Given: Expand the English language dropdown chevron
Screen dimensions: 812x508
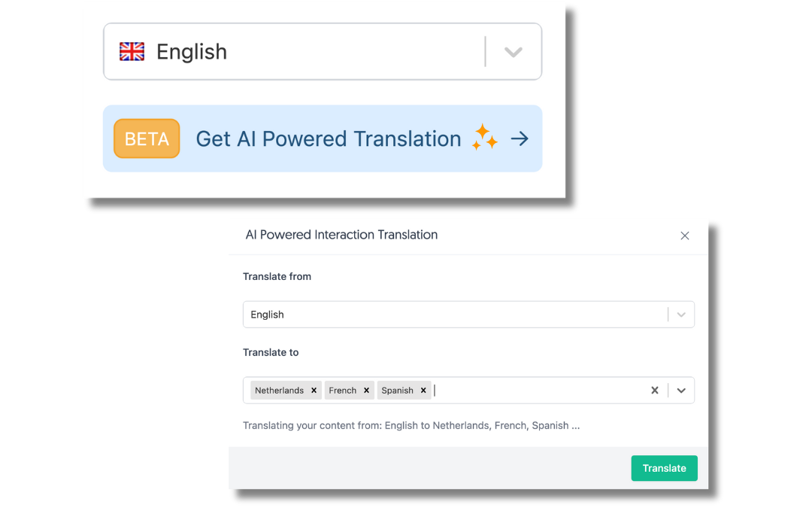Looking at the screenshot, I should 513,52.
